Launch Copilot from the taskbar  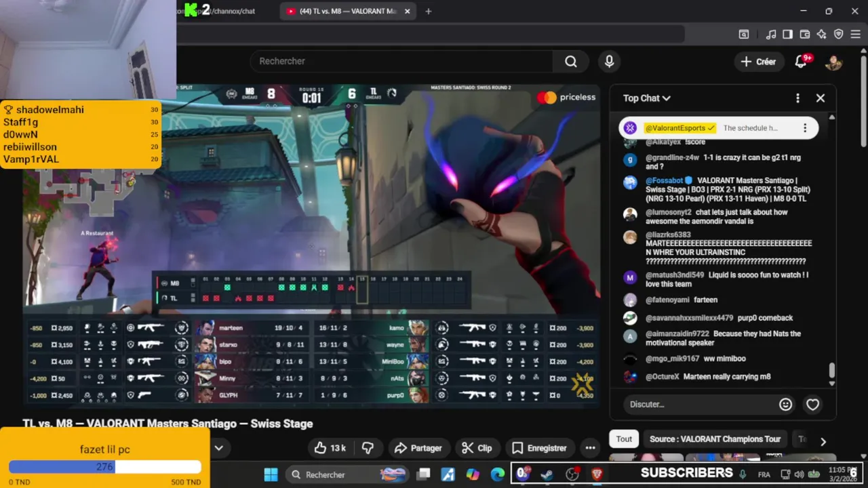tap(473, 474)
